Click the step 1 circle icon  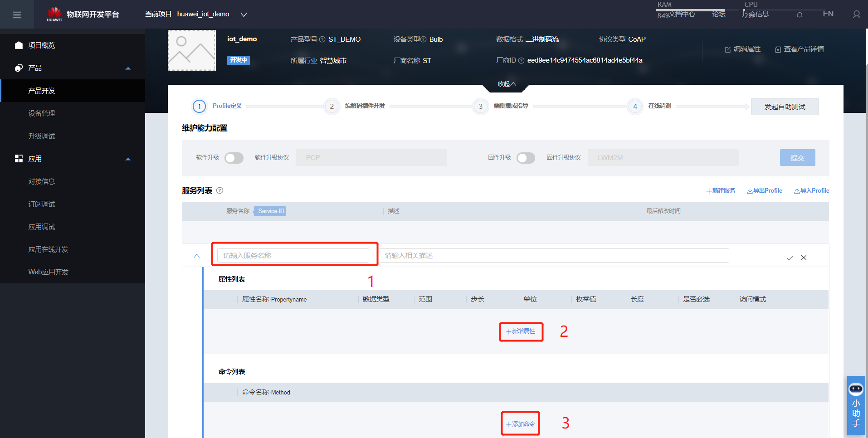point(199,106)
